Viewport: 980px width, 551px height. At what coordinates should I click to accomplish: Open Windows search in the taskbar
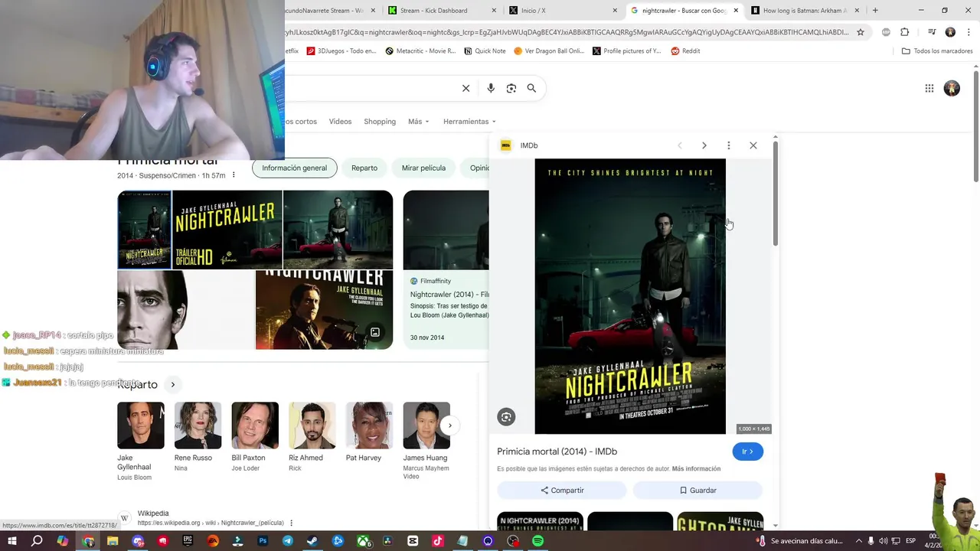point(37,541)
